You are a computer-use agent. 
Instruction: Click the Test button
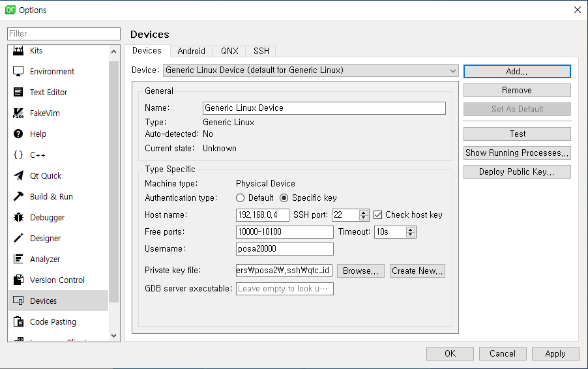click(x=517, y=134)
